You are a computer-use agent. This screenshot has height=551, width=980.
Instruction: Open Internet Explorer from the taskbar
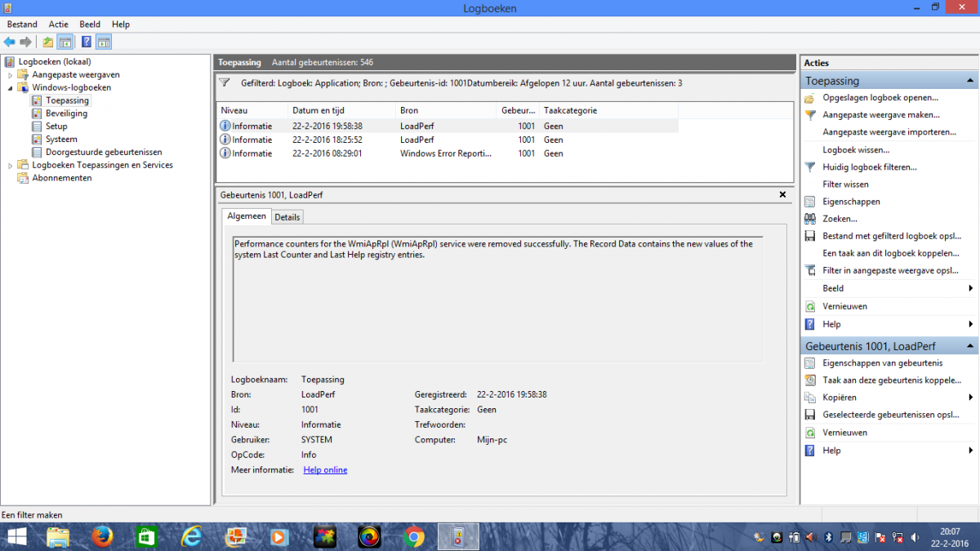tap(191, 537)
